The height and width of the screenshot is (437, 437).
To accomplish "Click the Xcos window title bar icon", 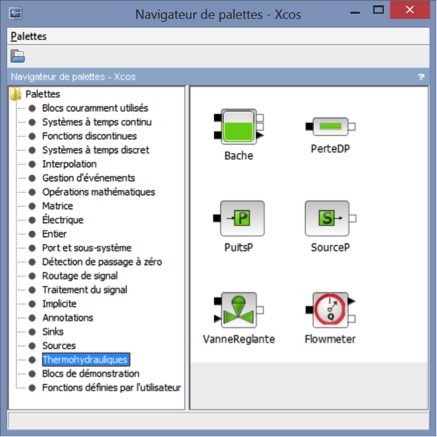I will pyautogui.click(x=16, y=14).
